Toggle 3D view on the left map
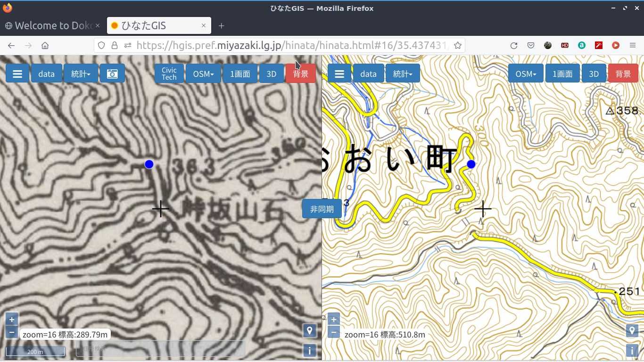The image size is (644, 362). pos(271,74)
